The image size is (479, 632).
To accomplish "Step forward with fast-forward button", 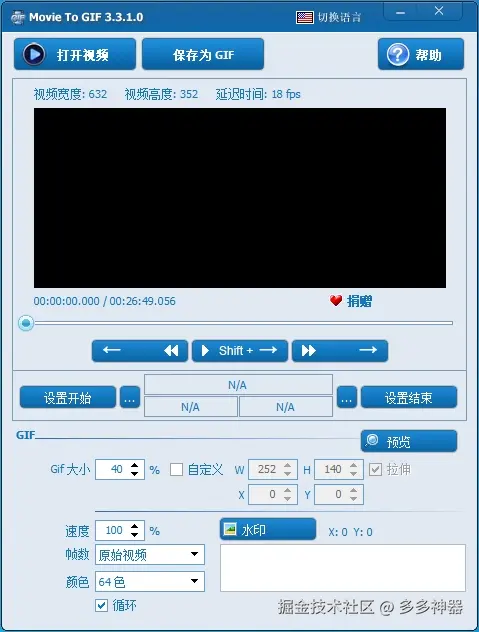I will pyautogui.click(x=340, y=351).
